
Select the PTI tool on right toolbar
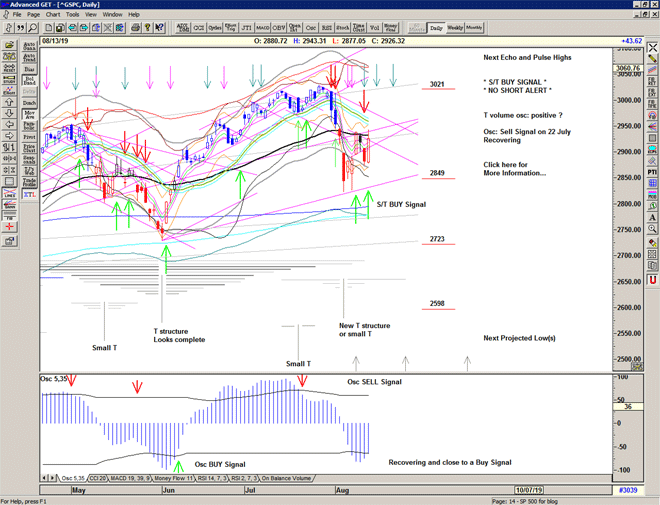(652, 172)
